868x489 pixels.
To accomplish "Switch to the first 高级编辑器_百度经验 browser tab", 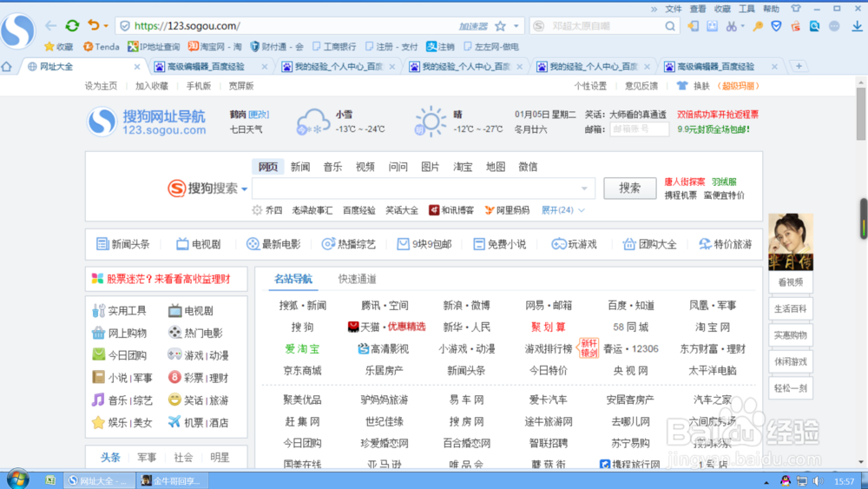I will click(x=206, y=67).
